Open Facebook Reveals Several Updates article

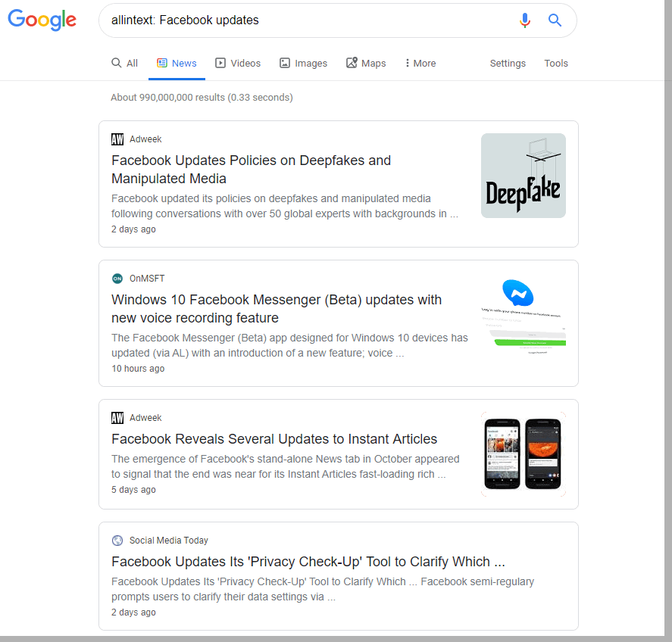[x=274, y=439]
